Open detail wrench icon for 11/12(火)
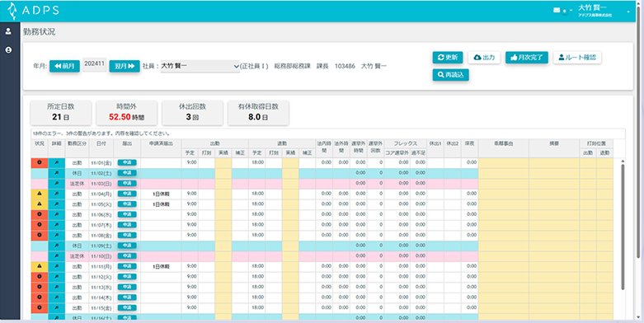 click(56, 277)
